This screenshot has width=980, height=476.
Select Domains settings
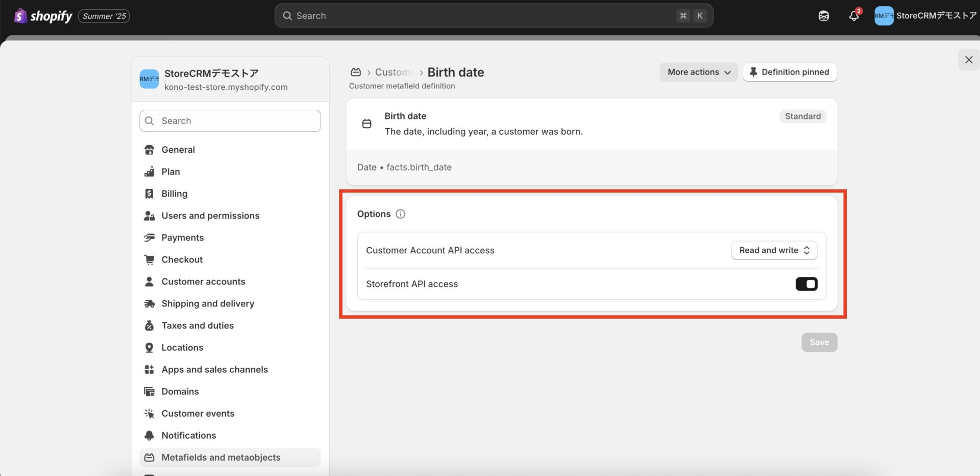point(230,391)
